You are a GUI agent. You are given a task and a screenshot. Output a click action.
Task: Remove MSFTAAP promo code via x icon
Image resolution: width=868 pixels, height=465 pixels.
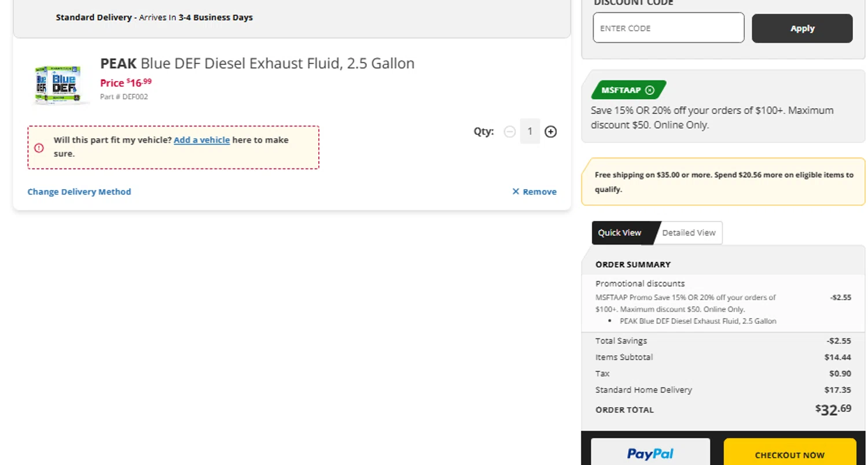[649, 90]
